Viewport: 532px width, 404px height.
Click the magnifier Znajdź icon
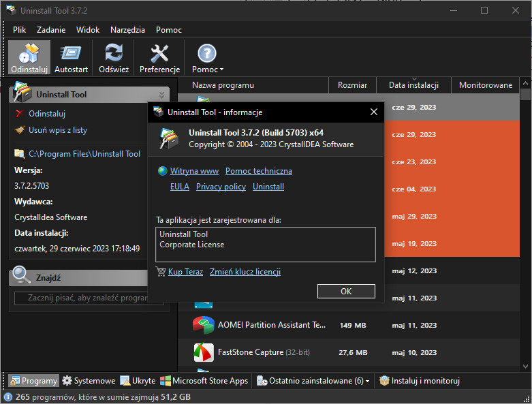pos(21,275)
